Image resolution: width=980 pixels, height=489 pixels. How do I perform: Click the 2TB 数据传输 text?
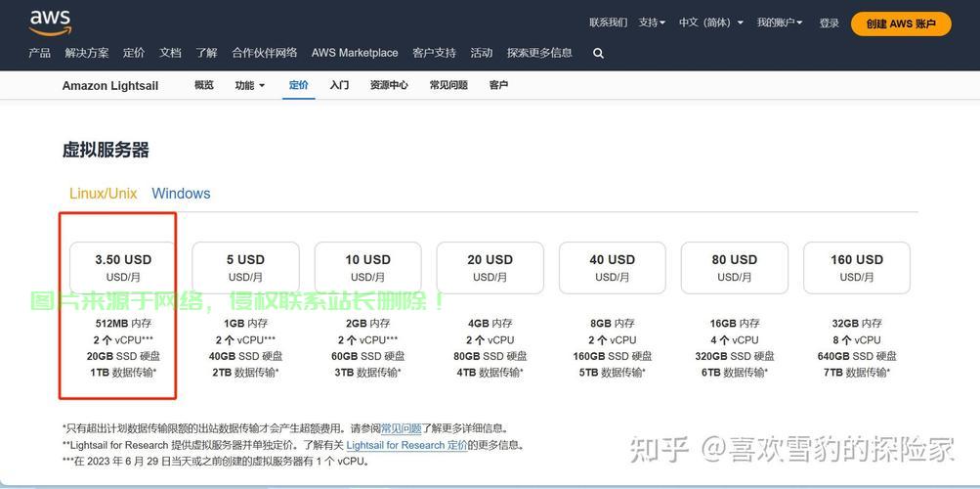point(245,372)
